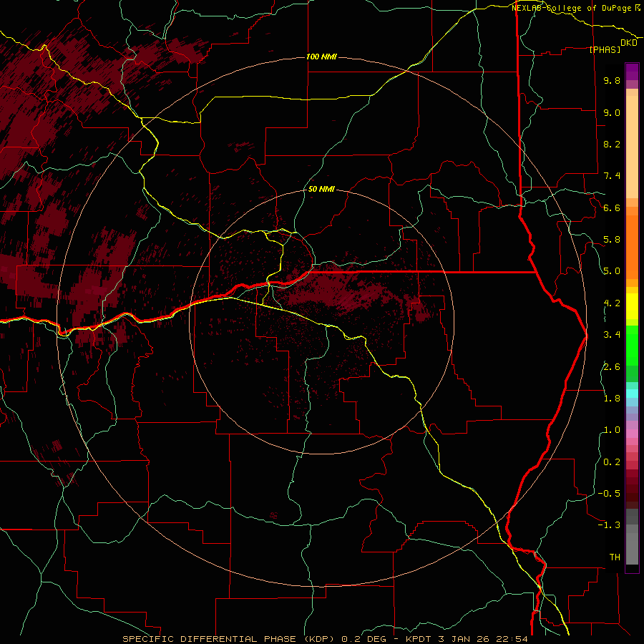This screenshot has height=644, width=644.
Task: Click the 2.6 value on the color scale
Action: 612,367
